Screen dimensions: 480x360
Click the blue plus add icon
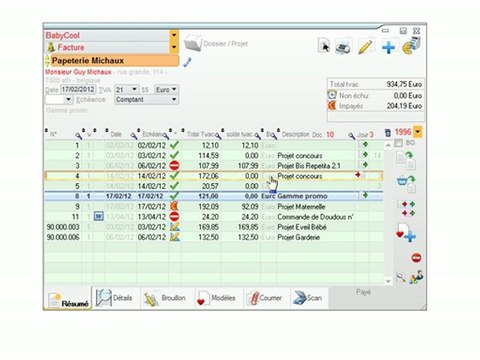pyautogui.click(x=389, y=47)
